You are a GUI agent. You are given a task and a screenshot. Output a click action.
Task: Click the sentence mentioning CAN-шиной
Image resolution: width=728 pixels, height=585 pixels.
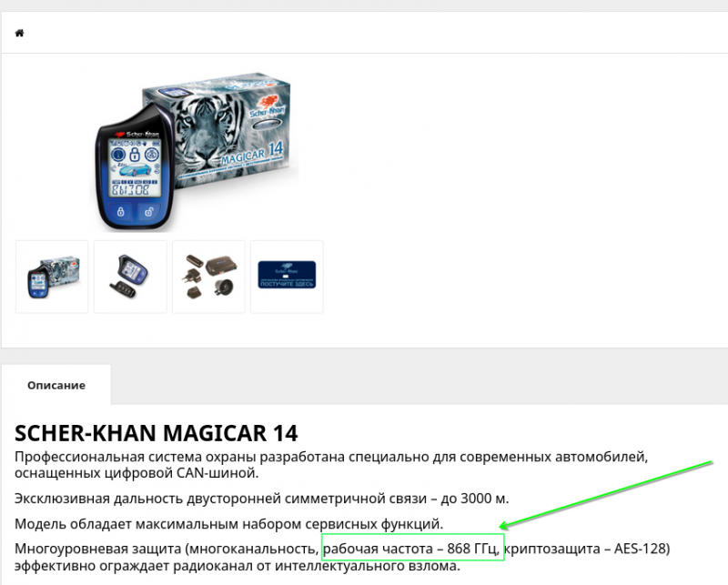click(331, 465)
